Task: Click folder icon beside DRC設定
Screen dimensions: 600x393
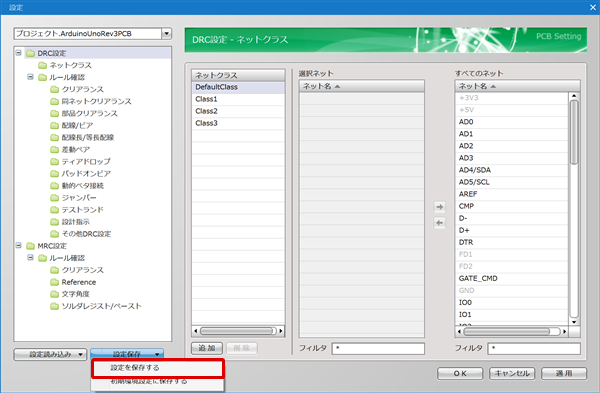Action: (30, 53)
